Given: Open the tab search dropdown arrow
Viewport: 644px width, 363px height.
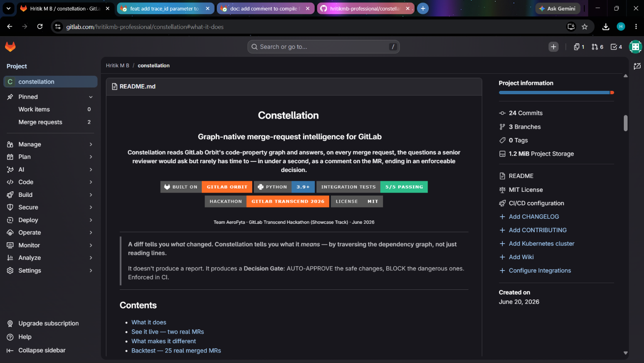Looking at the screenshot, I should pyautogui.click(x=8, y=8).
